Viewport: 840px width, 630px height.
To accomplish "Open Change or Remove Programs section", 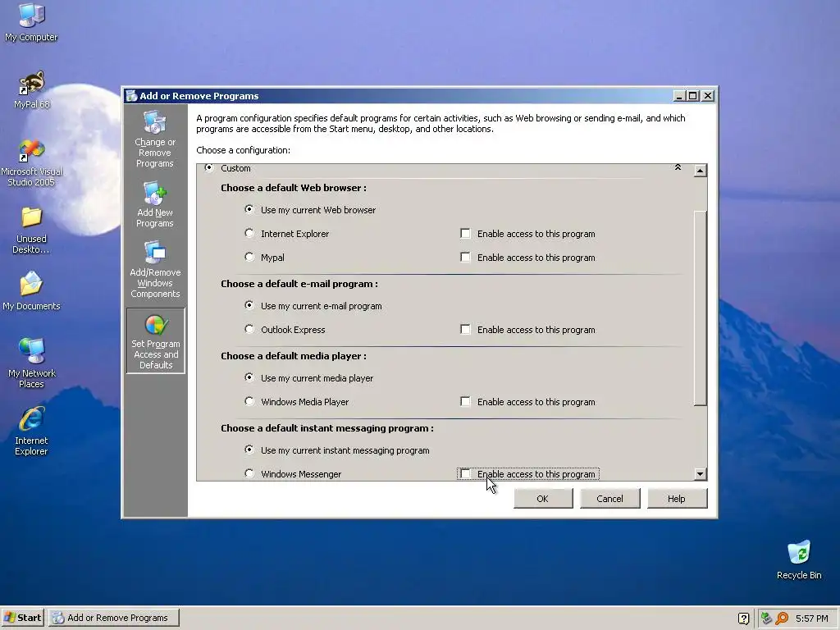I will [155, 139].
